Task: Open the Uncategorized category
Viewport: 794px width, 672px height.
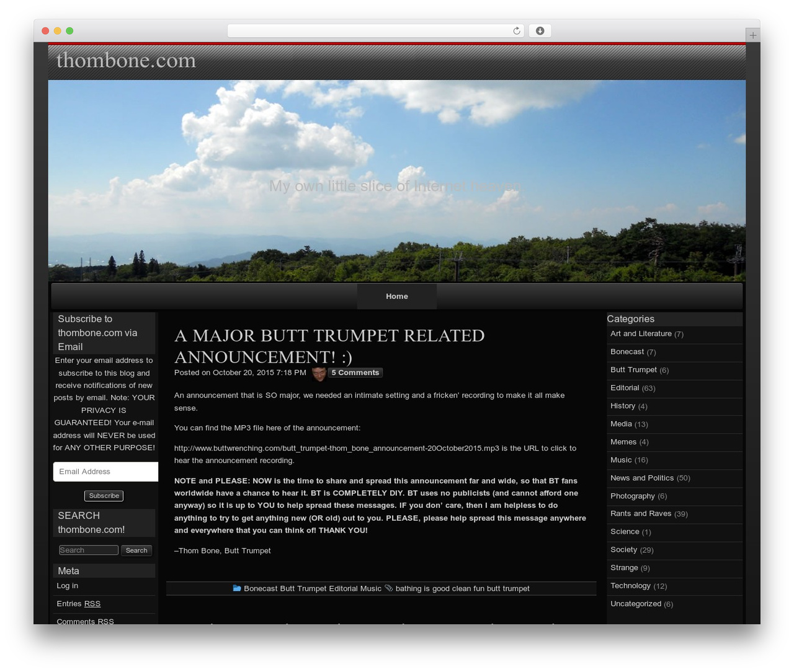Action: [x=636, y=603]
